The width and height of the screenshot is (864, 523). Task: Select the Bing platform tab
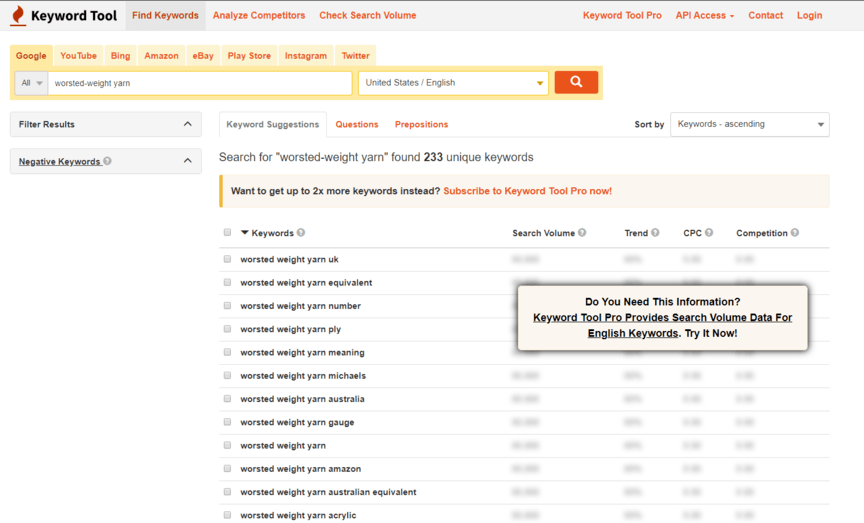click(x=120, y=56)
